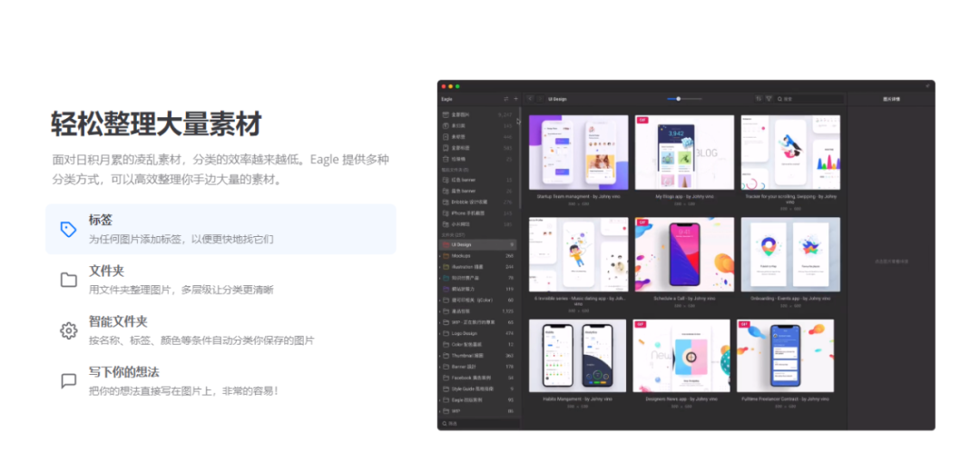Click the 全部图片 icon in sidebar
The width and height of the screenshot is (980, 473).
pos(446,114)
